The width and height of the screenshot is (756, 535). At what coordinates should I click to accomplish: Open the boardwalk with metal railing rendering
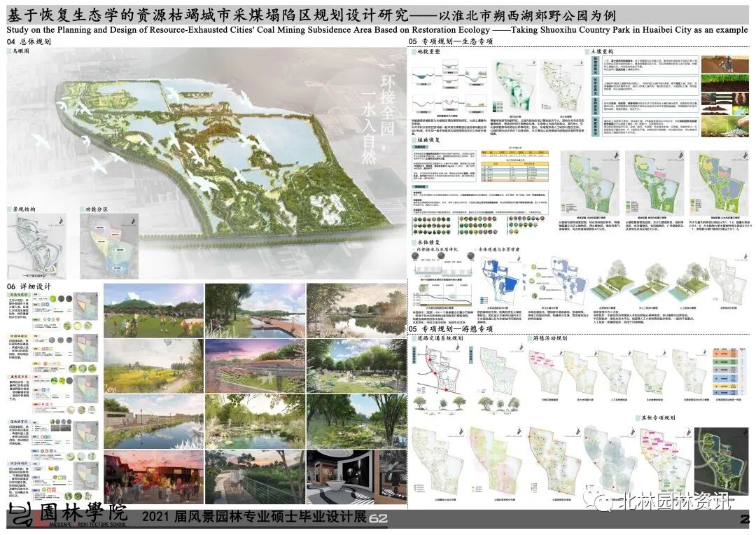click(x=255, y=477)
